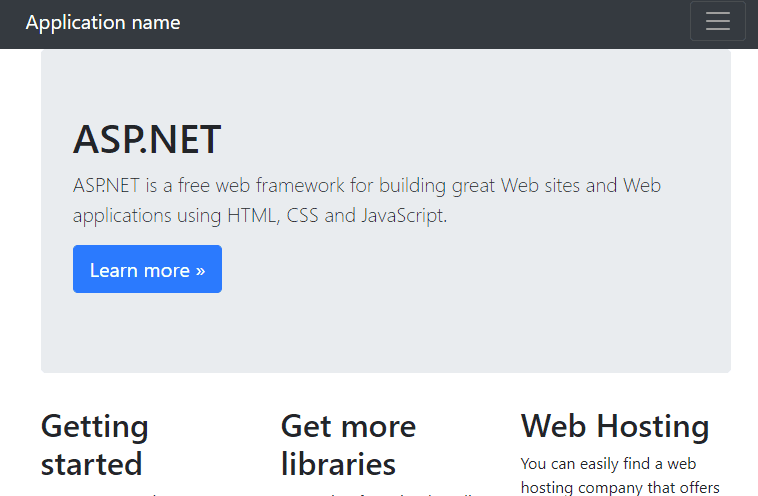The height and width of the screenshot is (496, 758).
Task: Click the paragraph starting "ASP.NET is a free web framework"
Action: click(367, 200)
